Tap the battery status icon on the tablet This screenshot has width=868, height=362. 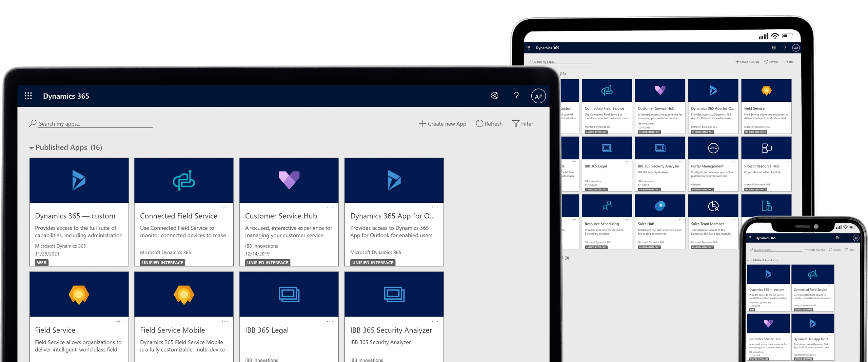point(788,36)
